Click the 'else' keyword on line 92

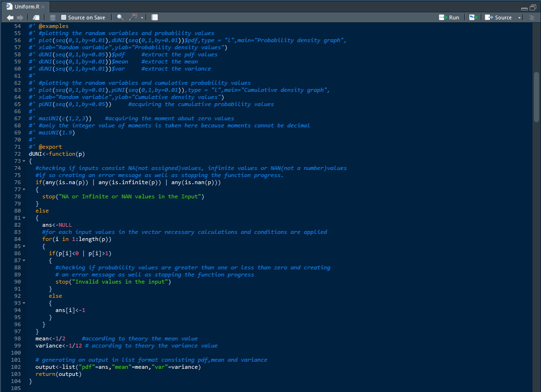[x=55, y=296]
